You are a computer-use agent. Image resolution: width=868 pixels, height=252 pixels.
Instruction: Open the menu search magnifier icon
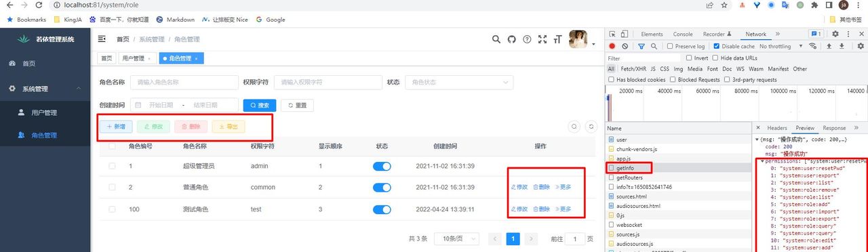point(496,39)
